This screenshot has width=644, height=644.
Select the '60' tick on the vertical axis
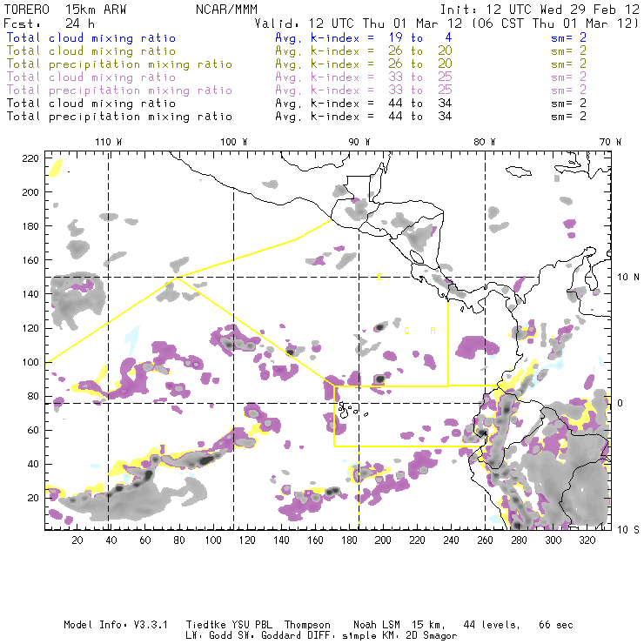click(33, 430)
